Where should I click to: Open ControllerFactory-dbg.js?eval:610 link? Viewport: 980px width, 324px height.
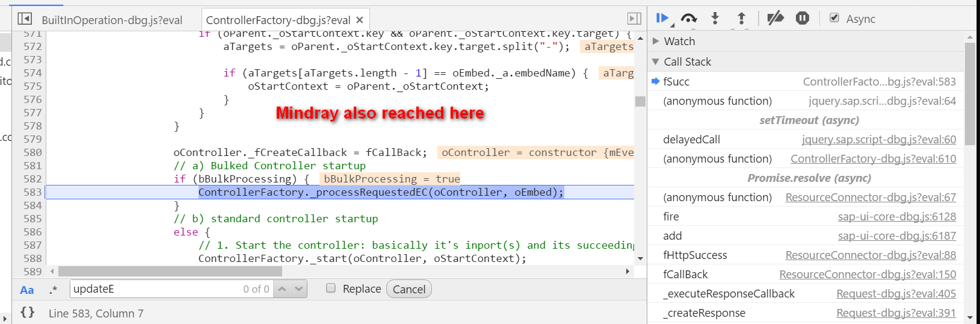(873, 158)
